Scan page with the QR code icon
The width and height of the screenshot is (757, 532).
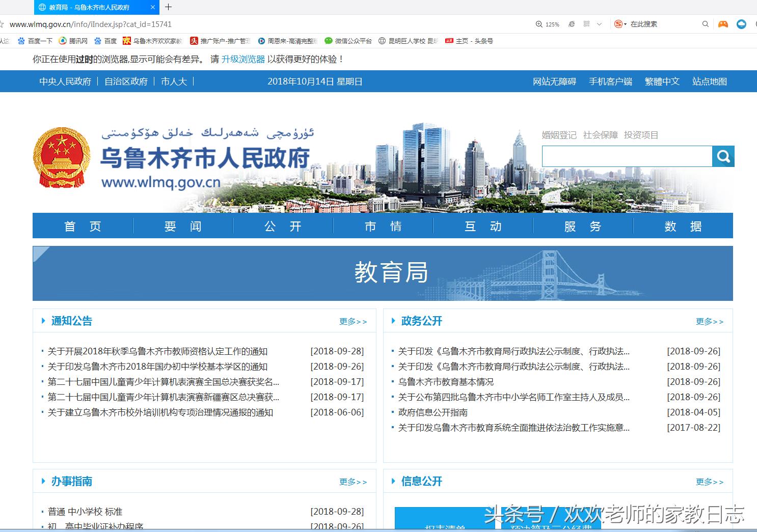(586, 24)
